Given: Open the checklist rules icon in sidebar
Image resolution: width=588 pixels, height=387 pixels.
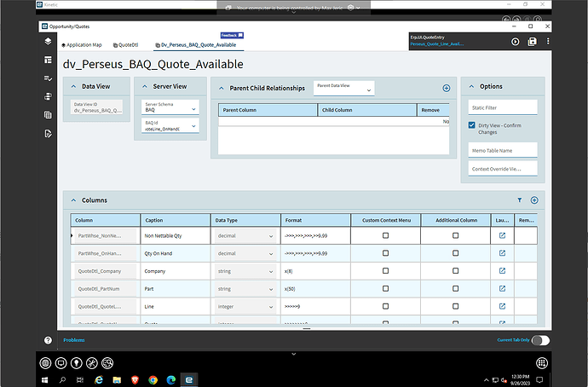Looking at the screenshot, I should tap(48, 78).
